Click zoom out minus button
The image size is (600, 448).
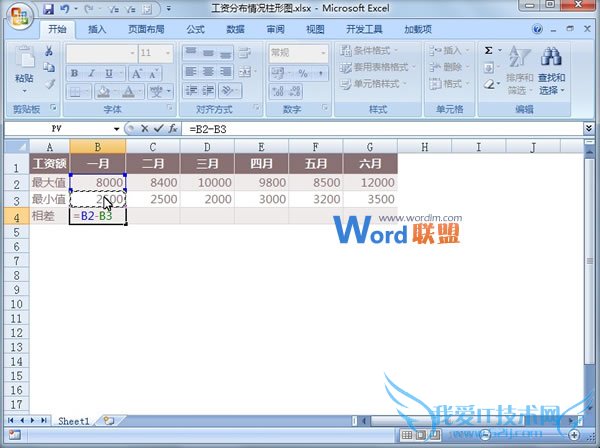coord(485,435)
